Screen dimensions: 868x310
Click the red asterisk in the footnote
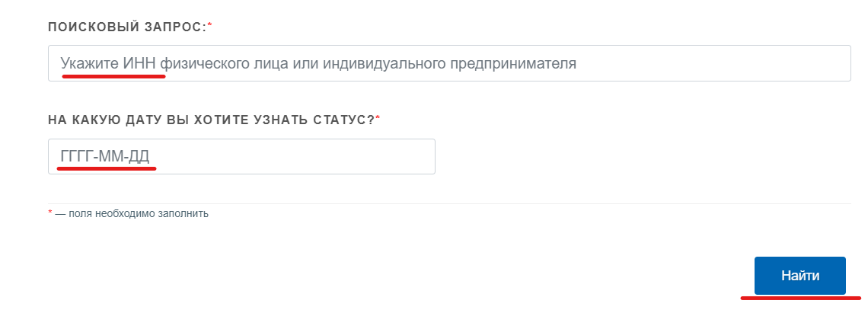pyautogui.click(x=50, y=213)
